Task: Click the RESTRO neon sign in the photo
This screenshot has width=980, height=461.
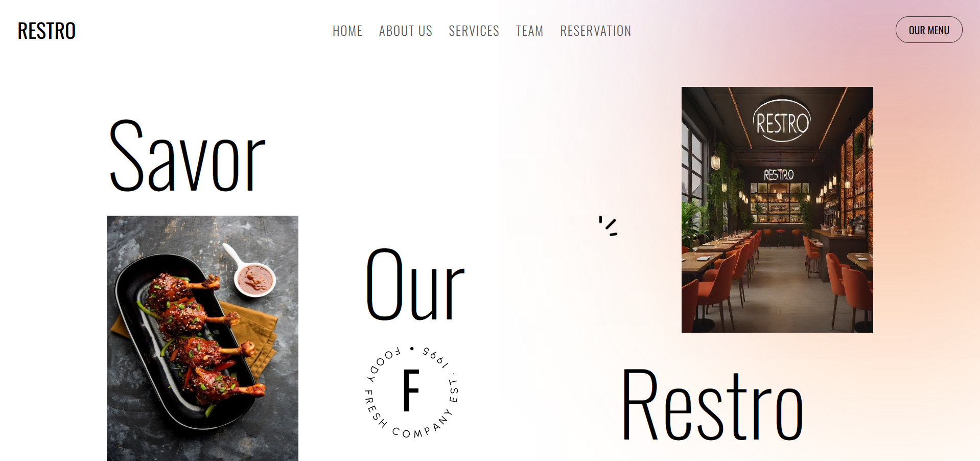Action: click(782, 122)
